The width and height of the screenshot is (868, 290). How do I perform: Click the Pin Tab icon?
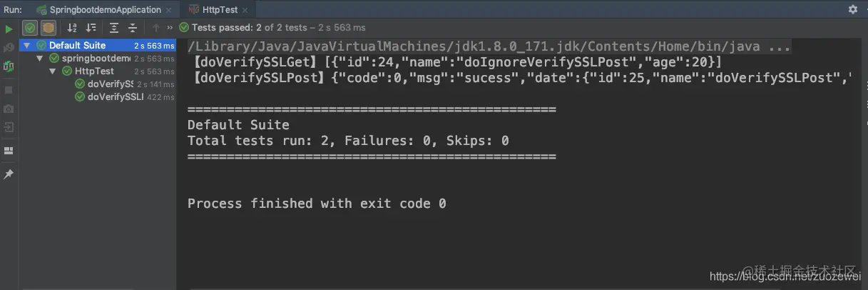(9, 174)
